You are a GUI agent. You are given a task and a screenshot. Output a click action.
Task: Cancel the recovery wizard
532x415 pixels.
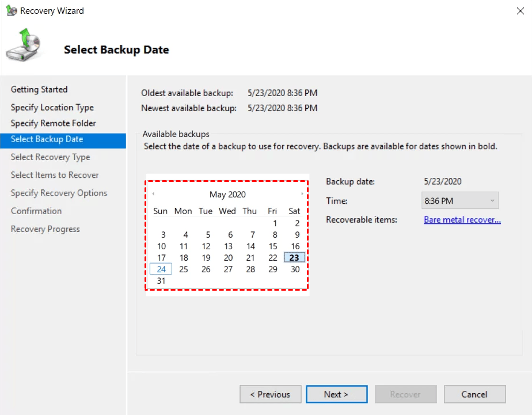click(x=474, y=394)
